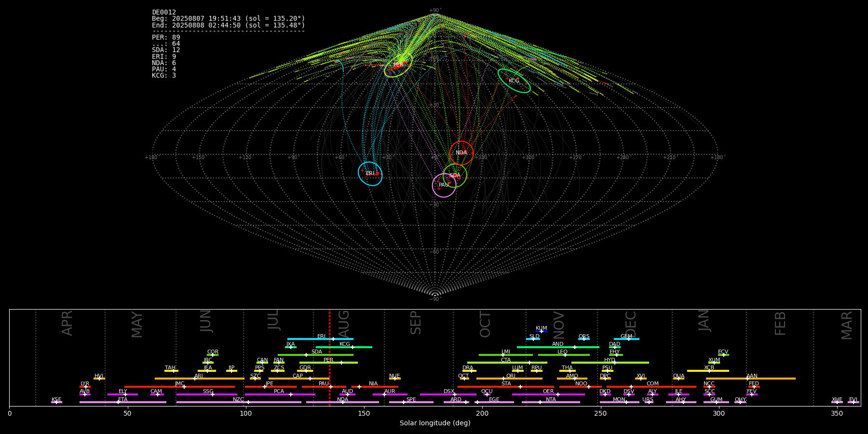Click the DRA shower label in timeline

click(x=468, y=368)
